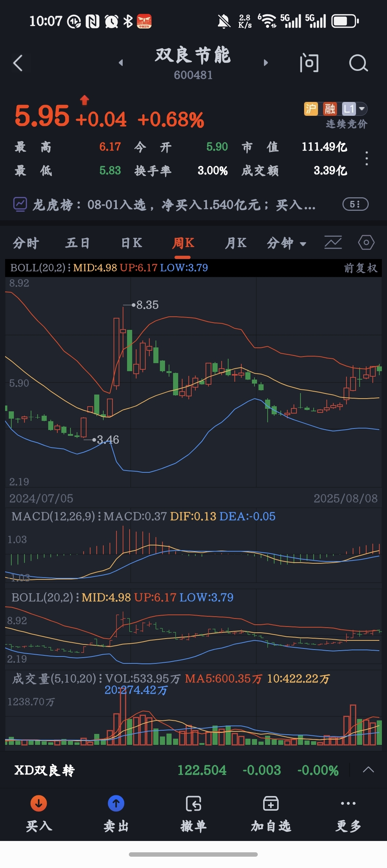The height and width of the screenshot is (868, 387).
Task: Tap the current price 5.95
Action: point(42,116)
